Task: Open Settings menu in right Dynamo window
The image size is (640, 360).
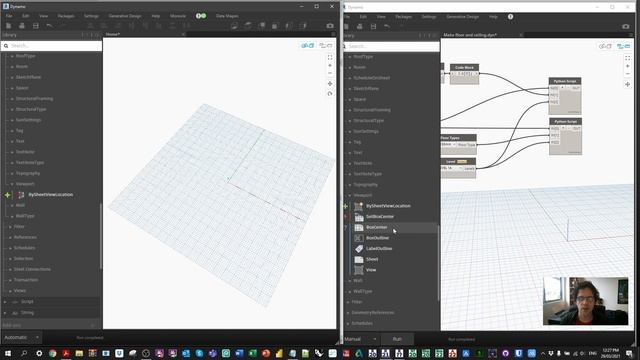Action: [429, 17]
